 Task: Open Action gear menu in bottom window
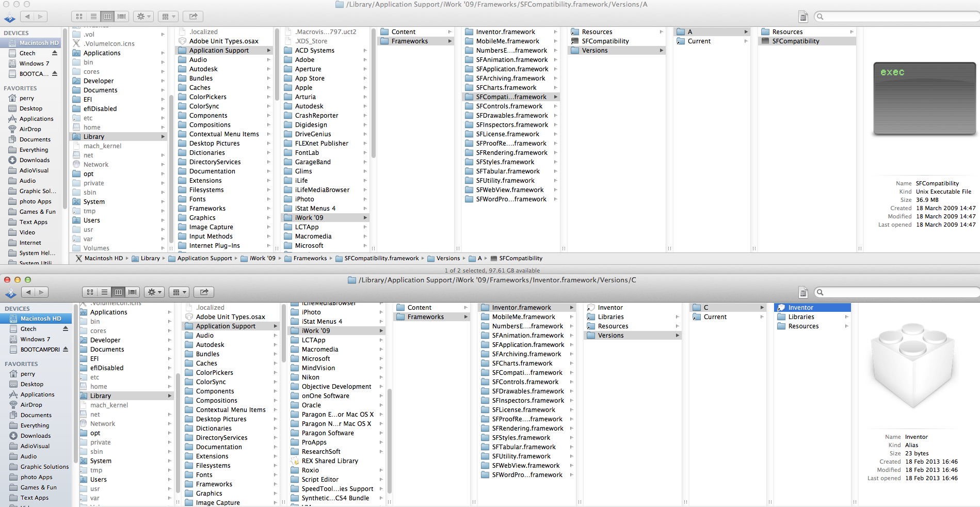(x=154, y=292)
